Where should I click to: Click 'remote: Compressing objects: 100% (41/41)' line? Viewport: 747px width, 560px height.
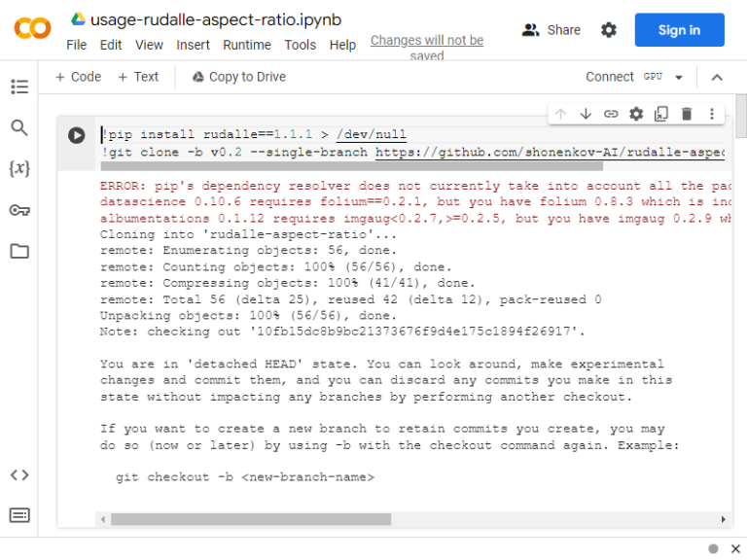(x=287, y=283)
